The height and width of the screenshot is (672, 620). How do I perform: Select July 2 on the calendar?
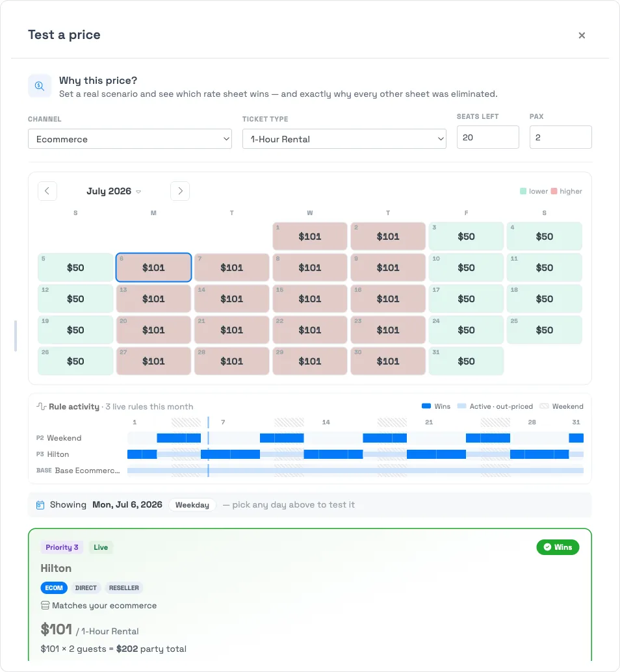coord(388,236)
